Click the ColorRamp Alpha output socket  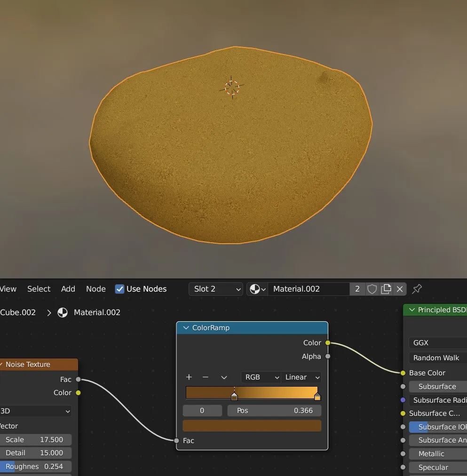(x=328, y=357)
